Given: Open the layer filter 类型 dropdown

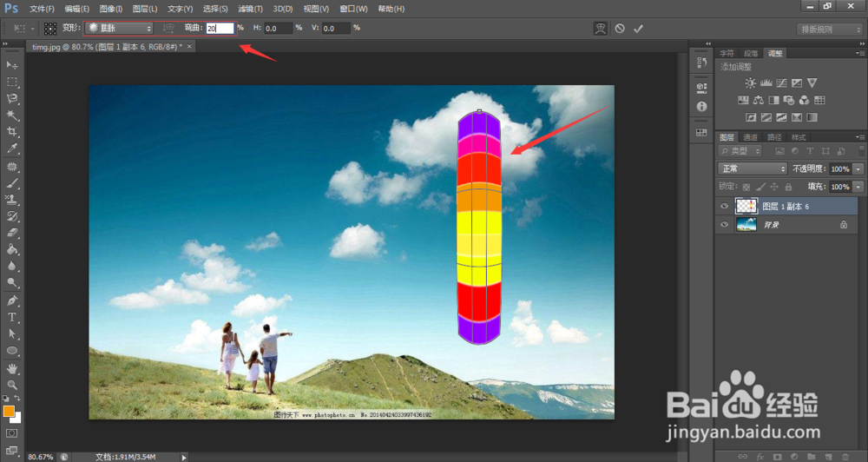Looking at the screenshot, I should (x=740, y=151).
